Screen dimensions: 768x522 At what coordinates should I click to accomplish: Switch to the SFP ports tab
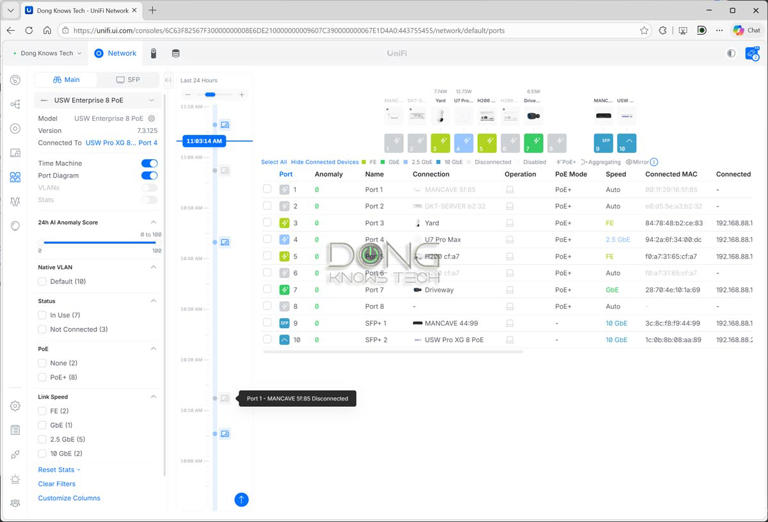tap(128, 79)
